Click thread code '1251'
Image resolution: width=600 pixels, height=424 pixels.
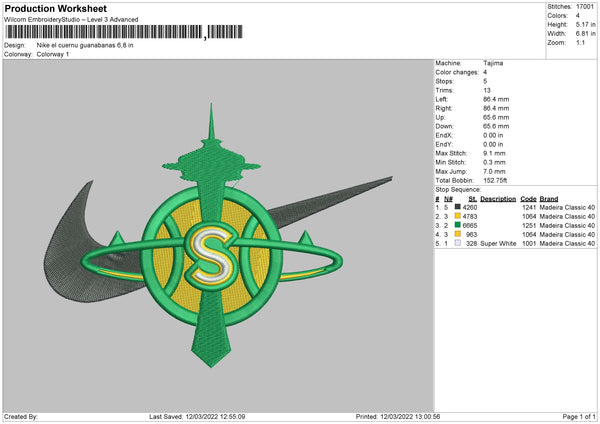tap(529, 225)
